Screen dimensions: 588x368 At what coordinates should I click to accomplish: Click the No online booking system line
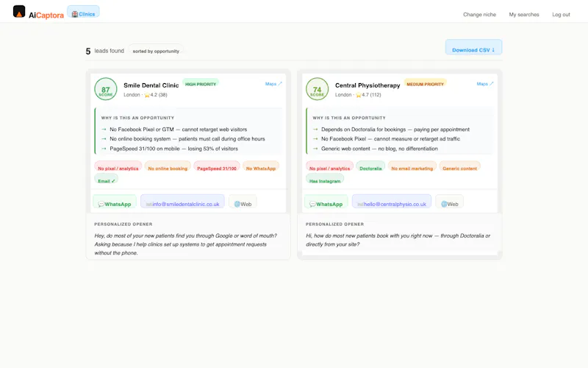coord(187,138)
